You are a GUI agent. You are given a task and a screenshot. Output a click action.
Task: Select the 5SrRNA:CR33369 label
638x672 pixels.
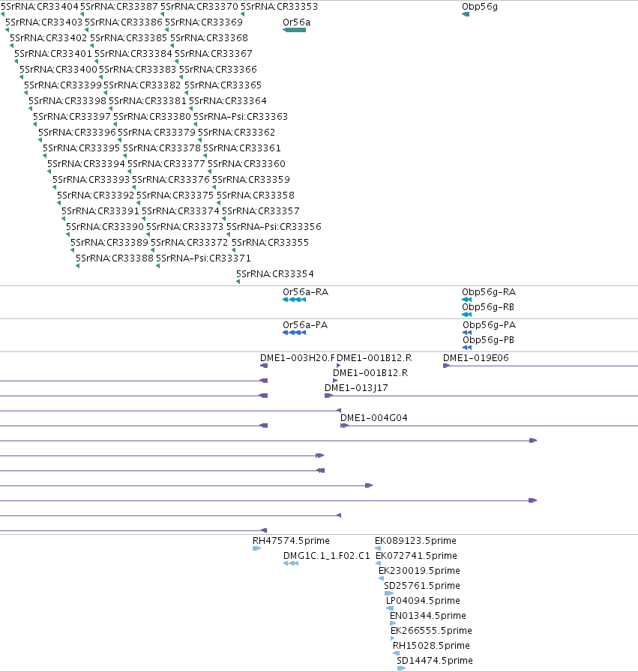coord(204,22)
